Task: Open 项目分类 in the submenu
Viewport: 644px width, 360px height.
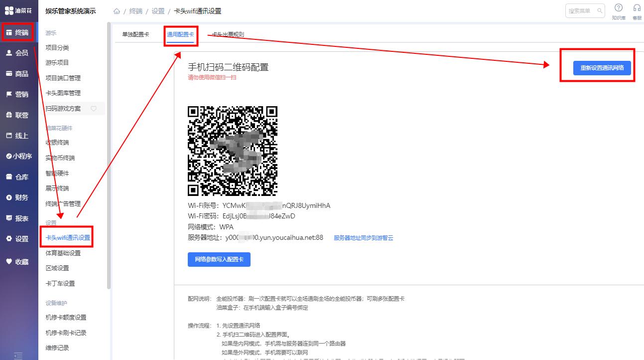Action: pos(57,47)
